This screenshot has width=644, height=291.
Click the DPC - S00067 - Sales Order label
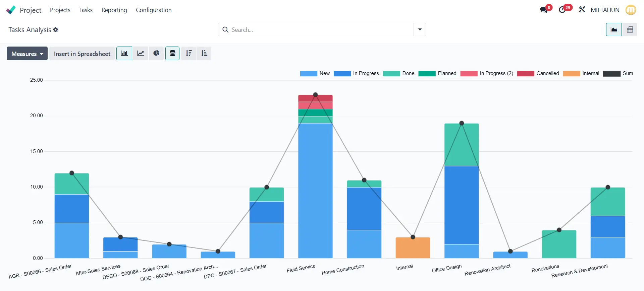pyautogui.click(x=235, y=271)
